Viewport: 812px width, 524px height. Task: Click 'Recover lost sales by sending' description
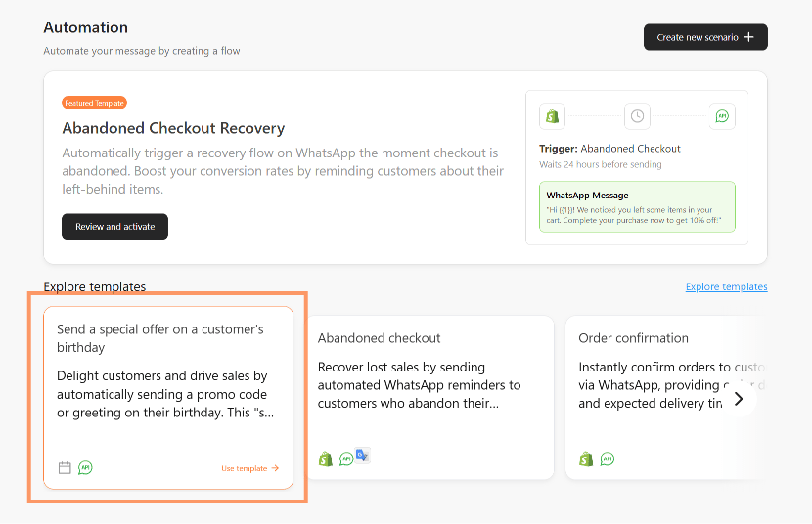419,385
